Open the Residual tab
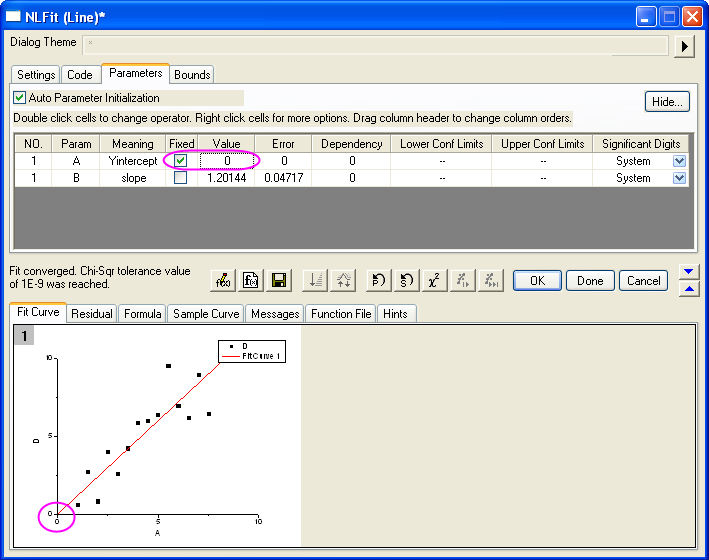Viewport: 709px width, 560px height. coord(92,314)
